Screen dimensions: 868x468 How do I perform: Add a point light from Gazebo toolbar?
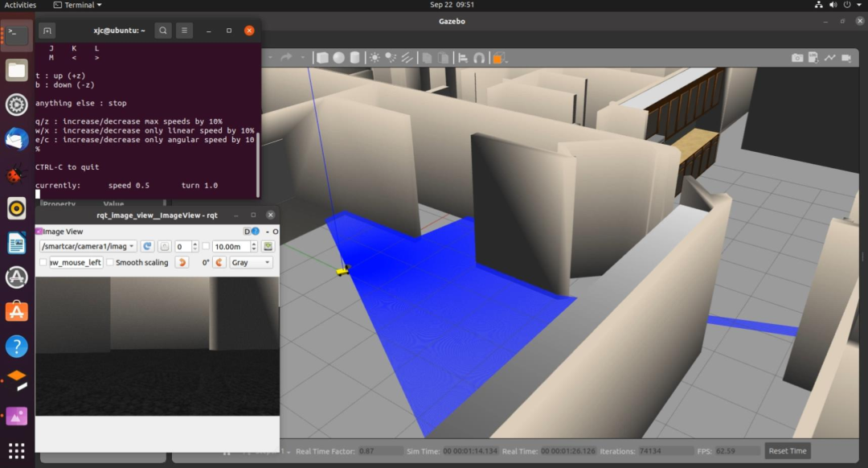point(375,58)
